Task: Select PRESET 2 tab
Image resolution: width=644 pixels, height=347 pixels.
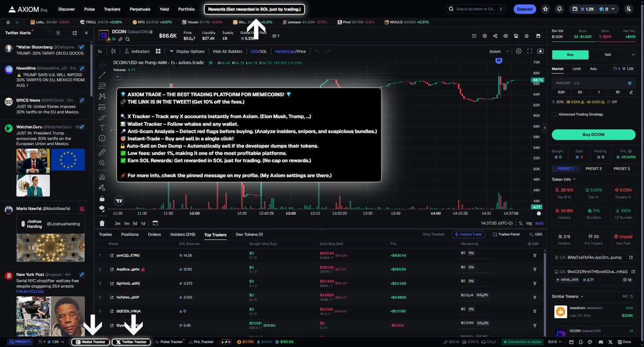Action: 593,169
